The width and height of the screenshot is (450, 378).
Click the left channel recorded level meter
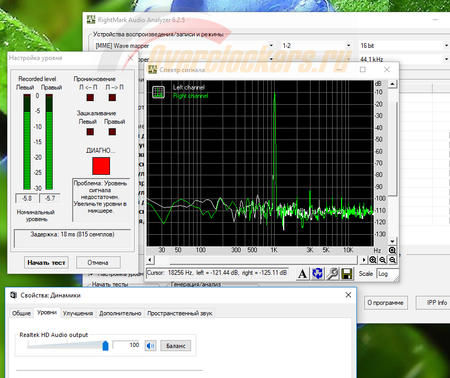click(27, 142)
